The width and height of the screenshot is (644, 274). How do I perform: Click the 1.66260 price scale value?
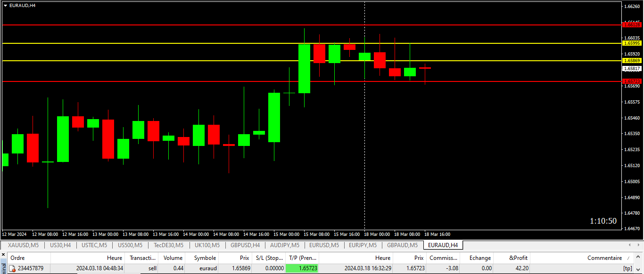point(632,7)
